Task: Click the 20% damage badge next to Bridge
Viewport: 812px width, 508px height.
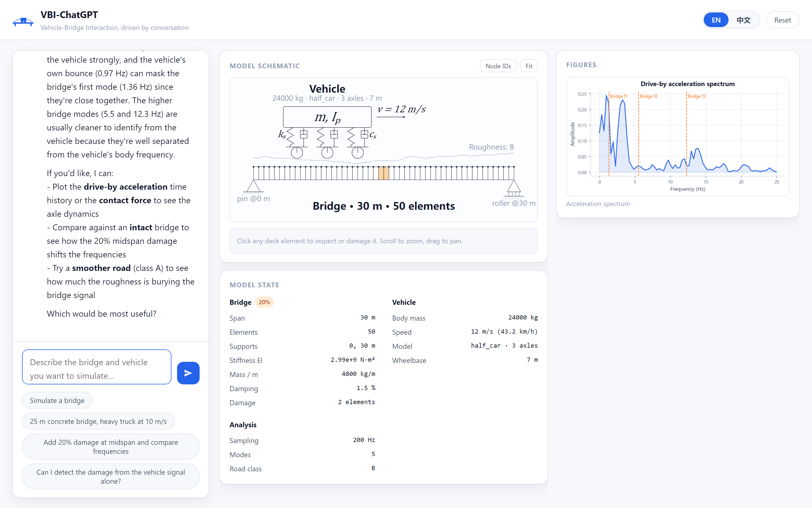Action: point(264,302)
